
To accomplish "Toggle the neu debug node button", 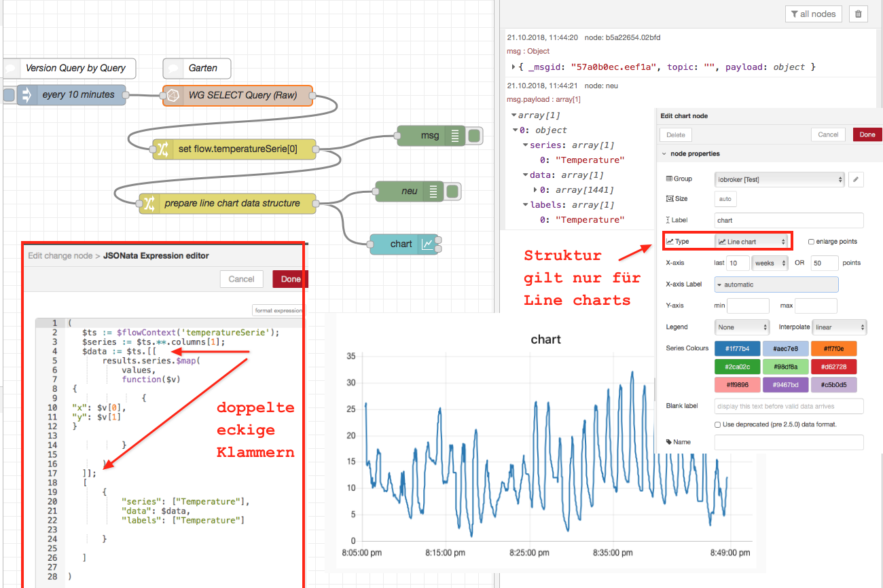I will (x=453, y=191).
